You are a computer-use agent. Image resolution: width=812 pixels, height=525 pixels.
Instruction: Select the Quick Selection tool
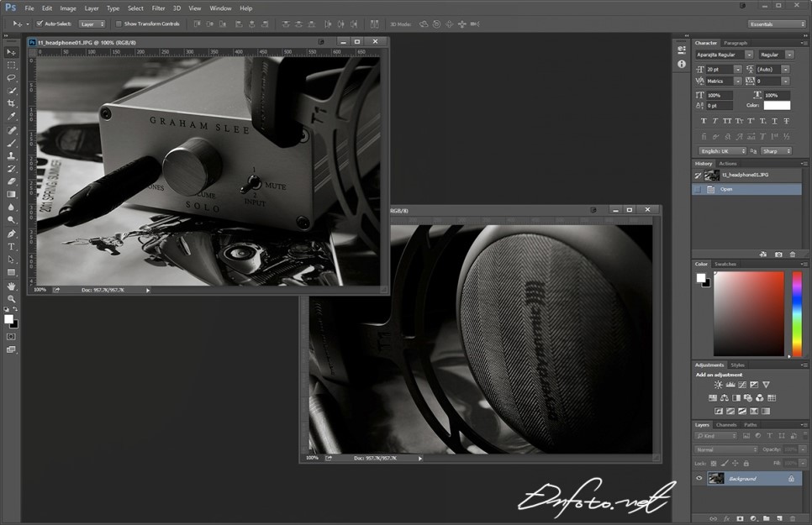point(11,91)
